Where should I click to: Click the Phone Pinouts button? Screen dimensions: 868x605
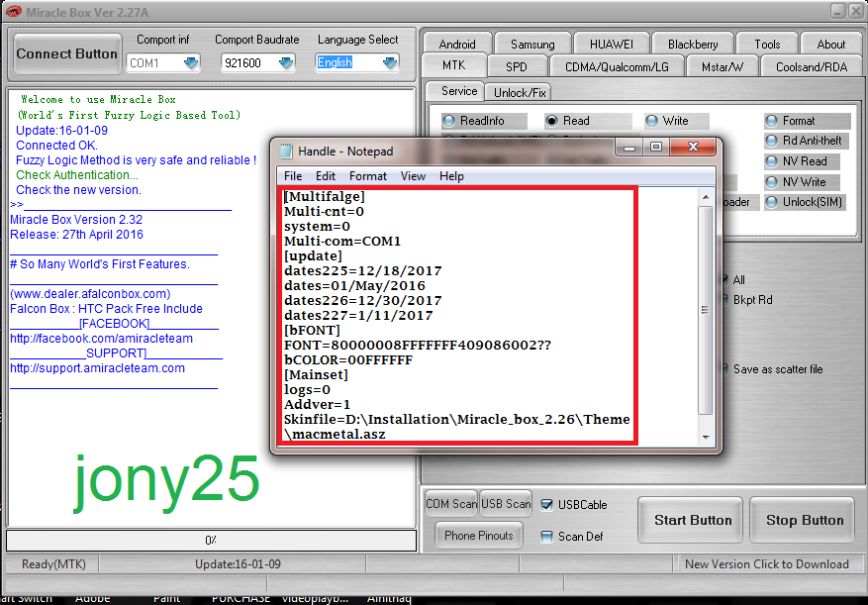pos(479,536)
